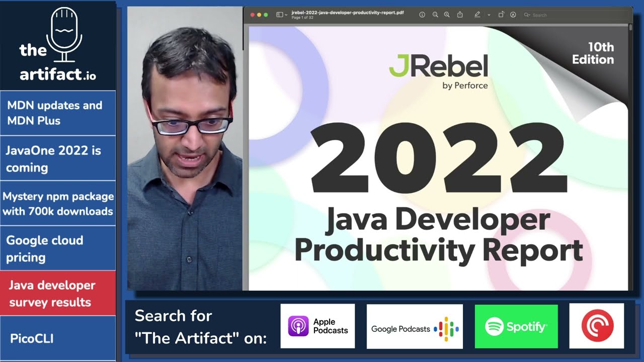
Task: Select 'JavaOne 2022 is coming' topic
Action: [58, 158]
